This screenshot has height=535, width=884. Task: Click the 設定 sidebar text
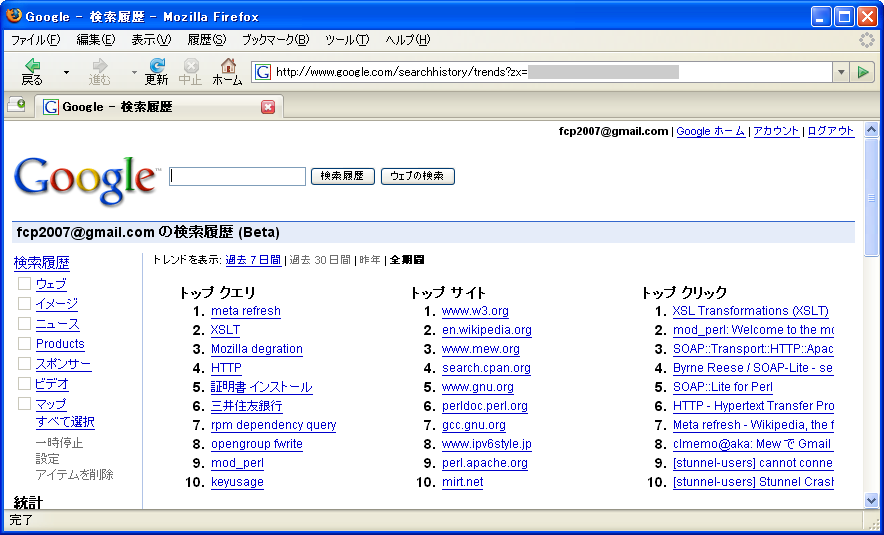[47, 458]
